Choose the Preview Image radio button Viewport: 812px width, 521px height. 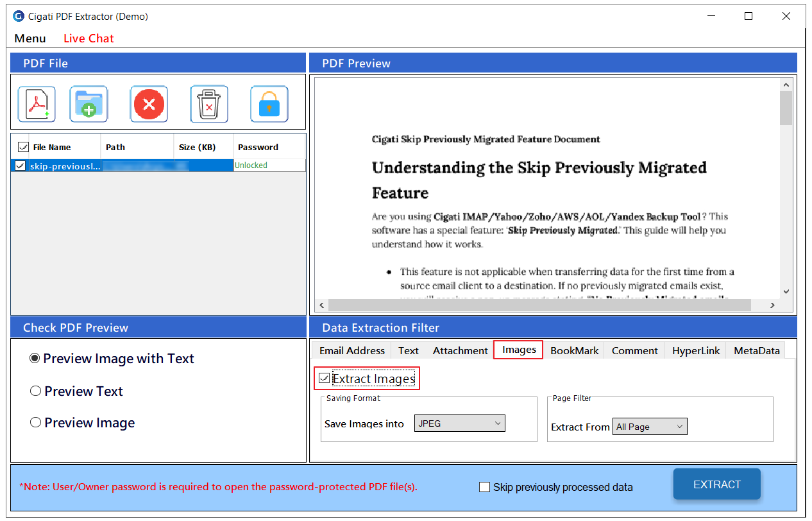(x=36, y=422)
